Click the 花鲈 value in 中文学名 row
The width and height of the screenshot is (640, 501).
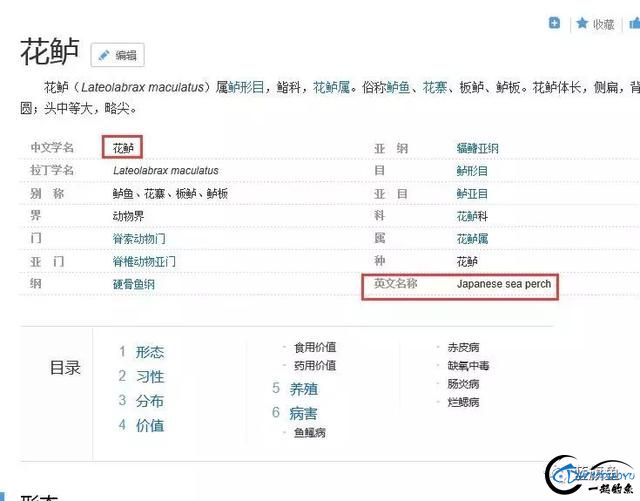point(123,148)
